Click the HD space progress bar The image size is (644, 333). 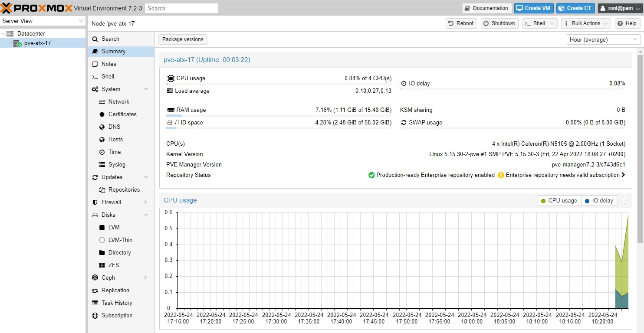[x=279, y=128]
